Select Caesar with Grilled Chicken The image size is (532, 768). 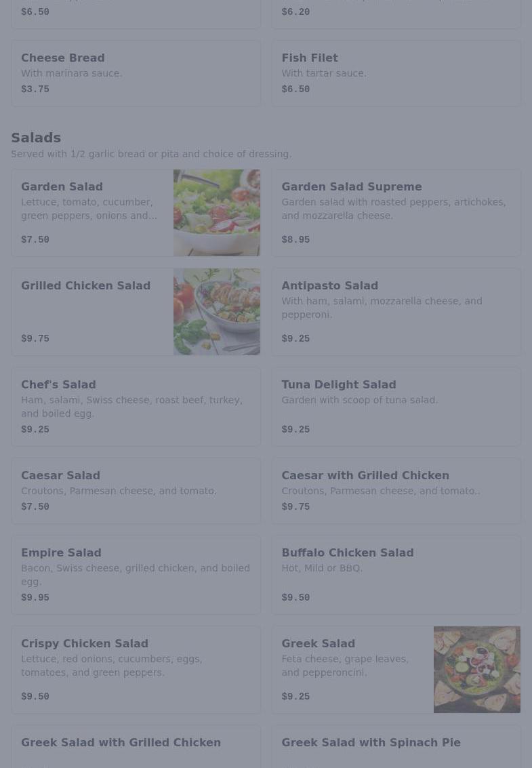pyautogui.click(x=396, y=491)
